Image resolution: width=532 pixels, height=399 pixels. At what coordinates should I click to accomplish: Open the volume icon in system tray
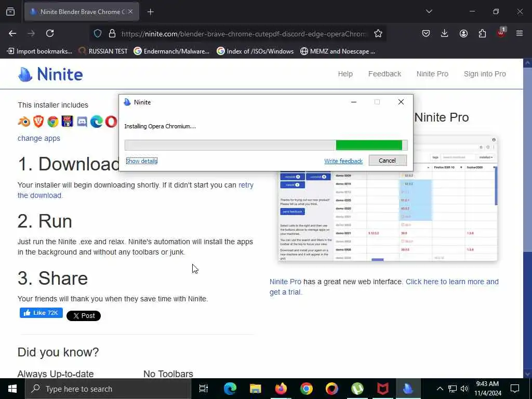click(464, 389)
